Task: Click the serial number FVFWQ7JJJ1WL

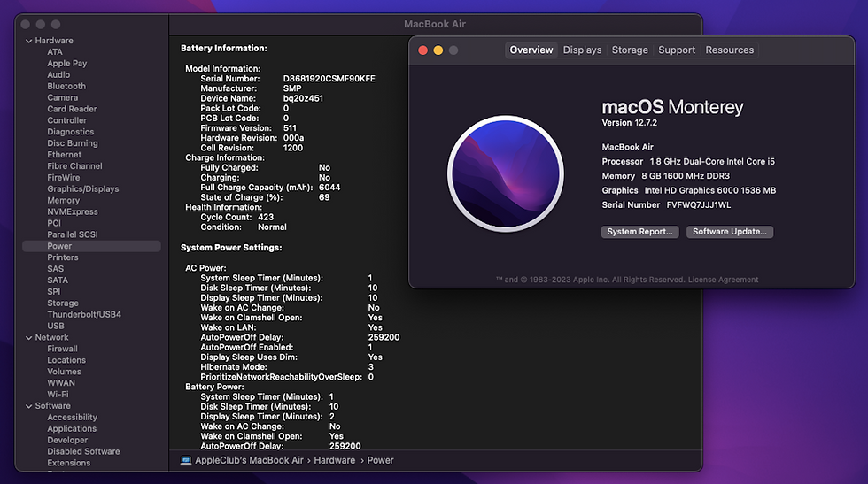Action: point(699,204)
